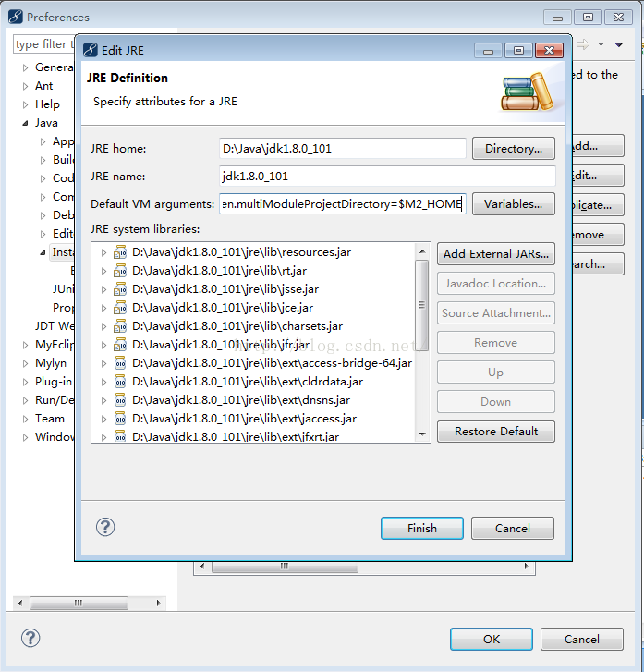Image resolution: width=644 pixels, height=672 pixels.
Task: Expand the Ant node in Preferences tree
Action: tap(25, 86)
